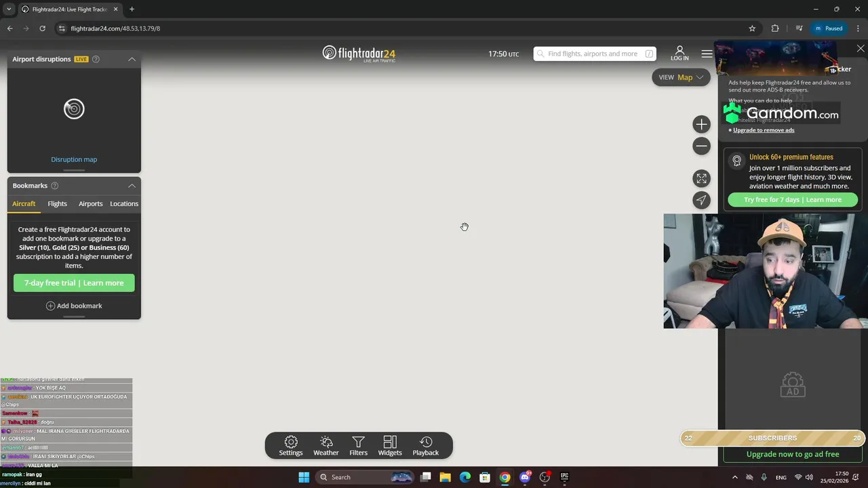Open Microsoft Store from taskbar
Viewport: 868px width, 488px height.
(485, 477)
